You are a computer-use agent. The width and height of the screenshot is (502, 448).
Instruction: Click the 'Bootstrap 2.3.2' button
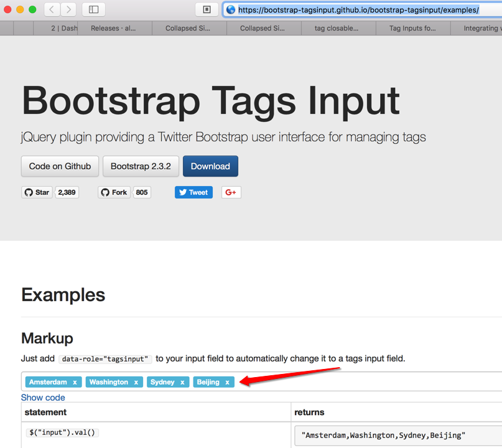pos(141,166)
